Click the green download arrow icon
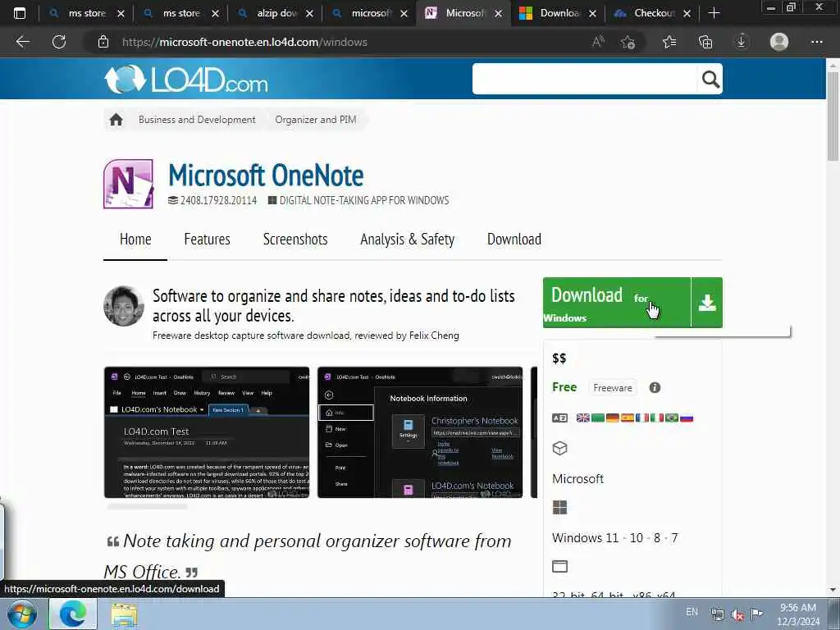The image size is (840, 630). point(707,303)
